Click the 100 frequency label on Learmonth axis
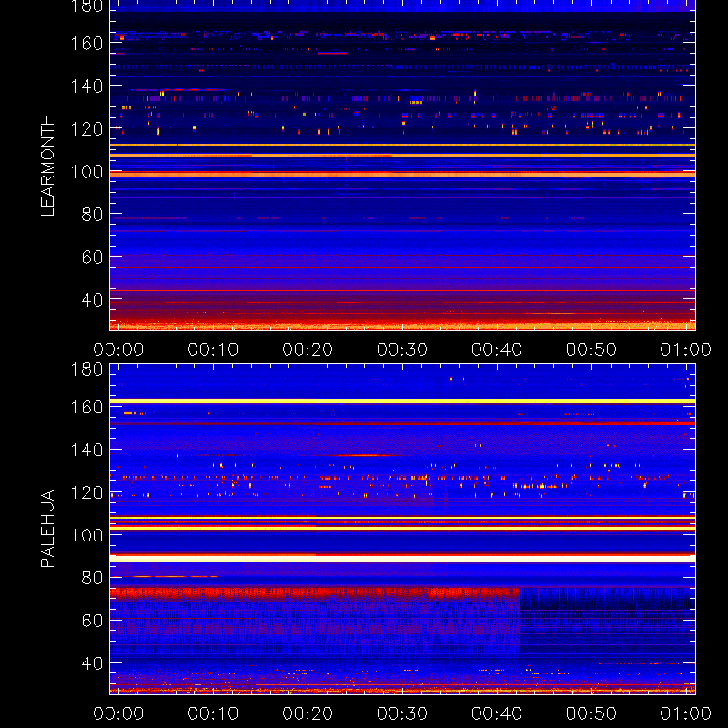This screenshot has height=728, width=728. click(x=86, y=172)
